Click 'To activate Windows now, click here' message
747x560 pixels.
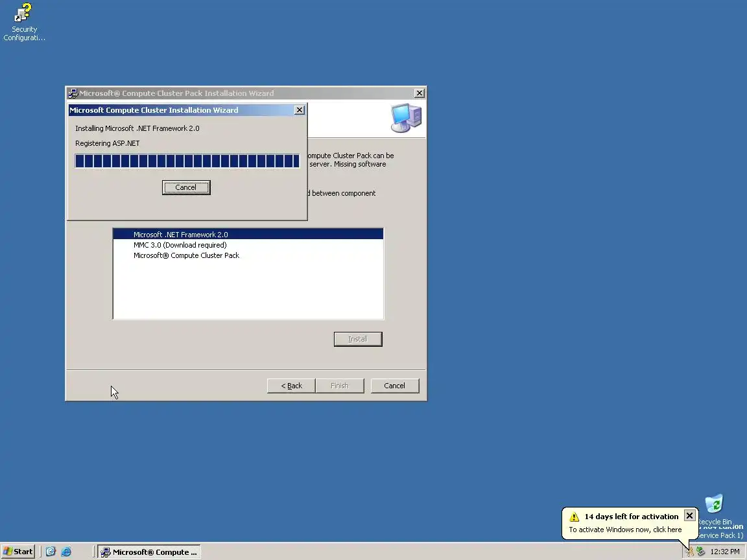(x=625, y=530)
